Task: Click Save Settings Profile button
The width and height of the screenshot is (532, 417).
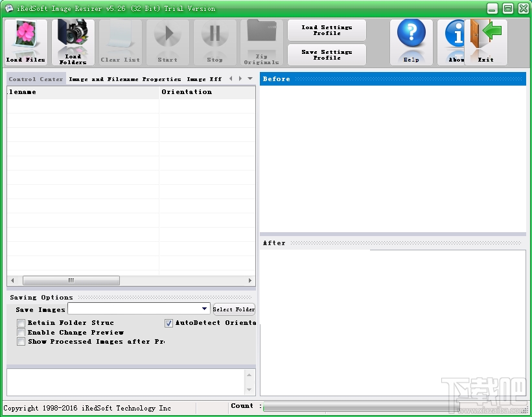Action: click(x=327, y=54)
